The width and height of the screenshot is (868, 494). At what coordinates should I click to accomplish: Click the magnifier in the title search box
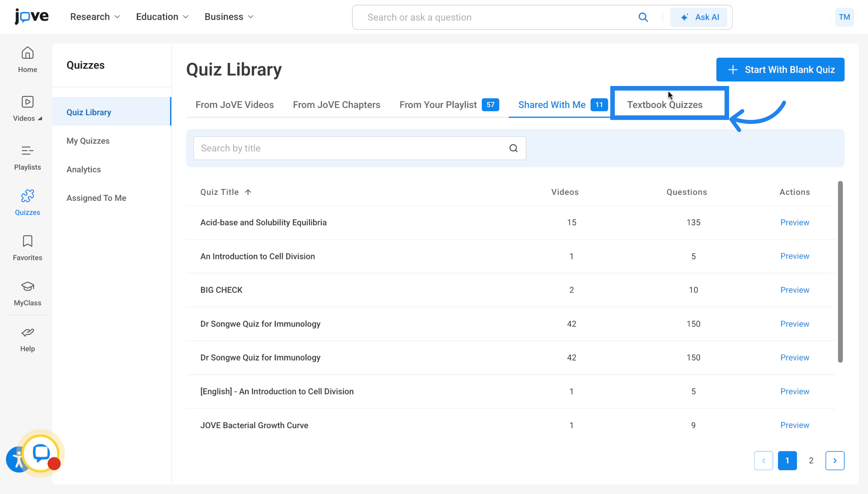(513, 148)
